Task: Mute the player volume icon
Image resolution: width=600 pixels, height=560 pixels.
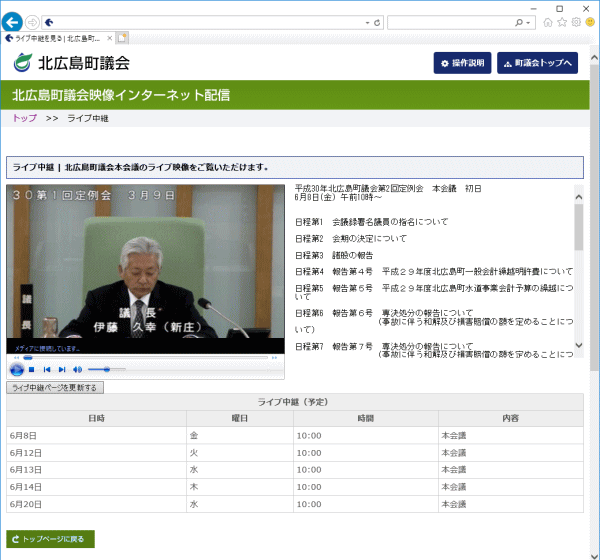Action: point(77,369)
